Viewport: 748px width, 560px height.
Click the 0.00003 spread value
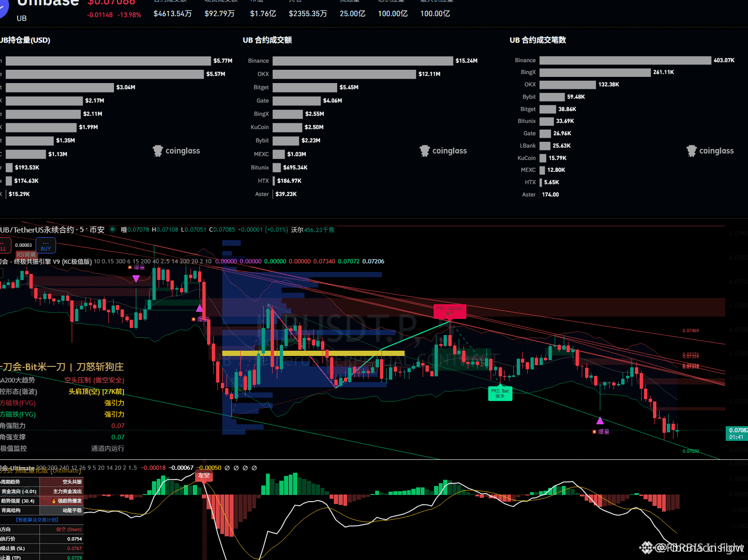click(x=23, y=245)
